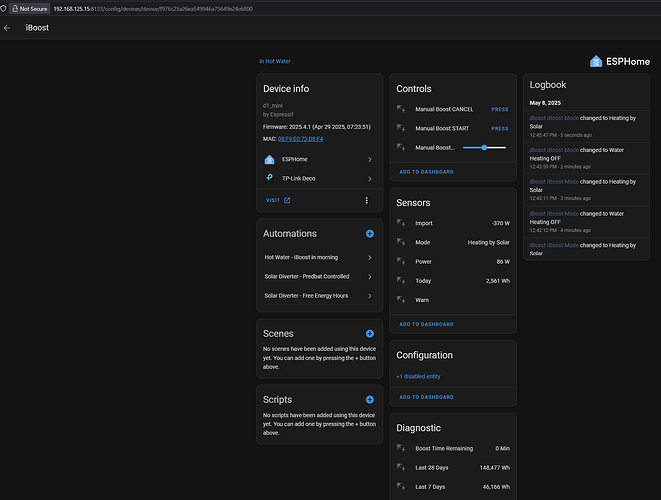The image size is (661, 500).
Task: Add a new automation with plus icon
Action: click(x=370, y=234)
